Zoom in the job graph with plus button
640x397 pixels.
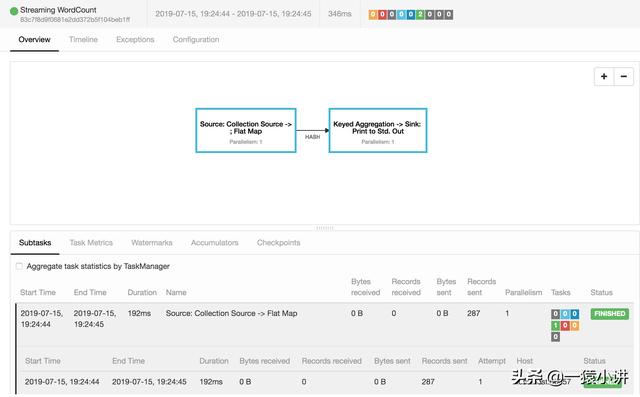(604, 76)
